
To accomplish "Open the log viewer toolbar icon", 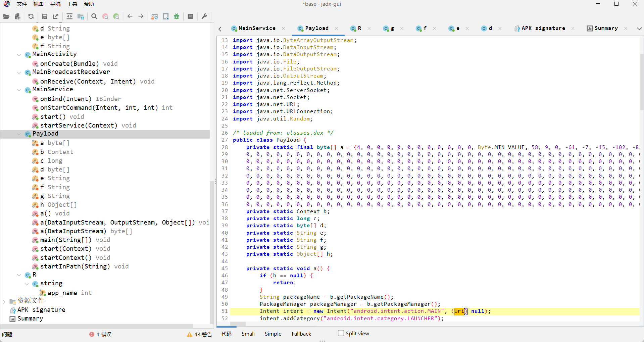I will pyautogui.click(x=190, y=16).
